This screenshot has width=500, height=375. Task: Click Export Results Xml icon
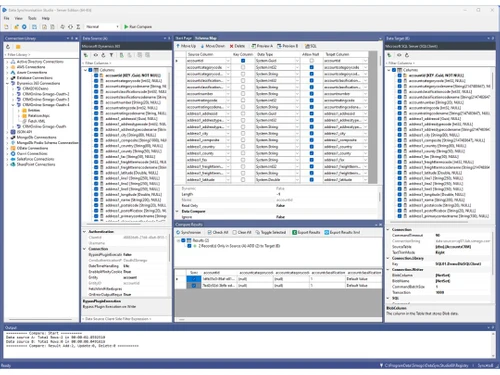click(327, 232)
